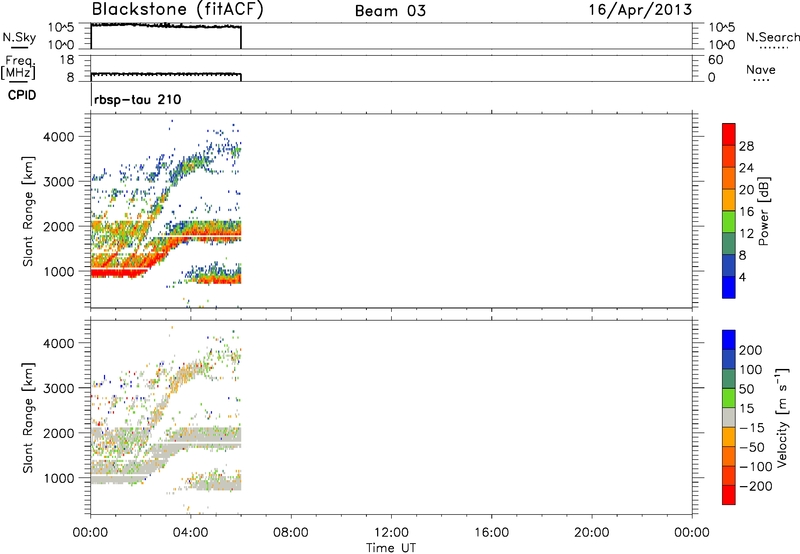
Task: Click the frequency trace in Freq panel
Action: [x=166, y=74]
